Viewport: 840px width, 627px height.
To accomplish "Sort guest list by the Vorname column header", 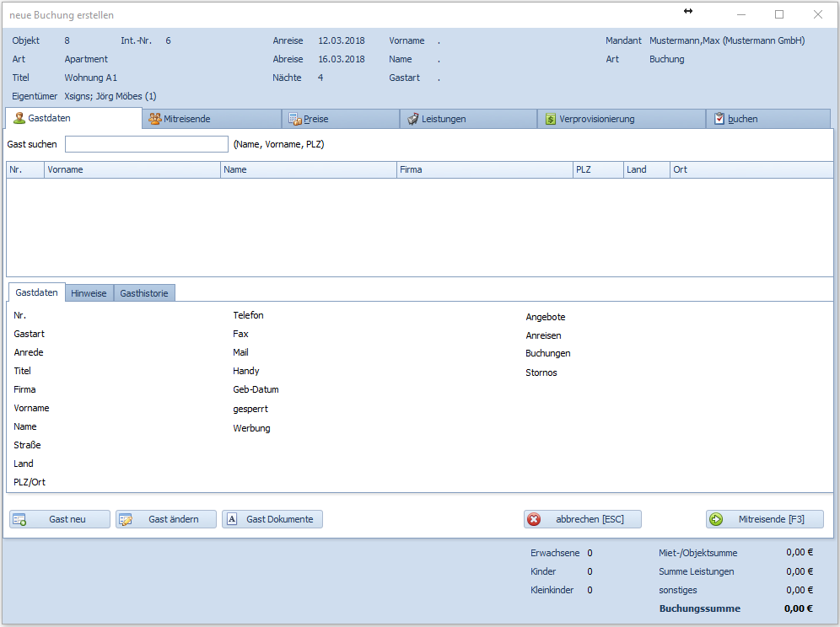I will [132, 169].
